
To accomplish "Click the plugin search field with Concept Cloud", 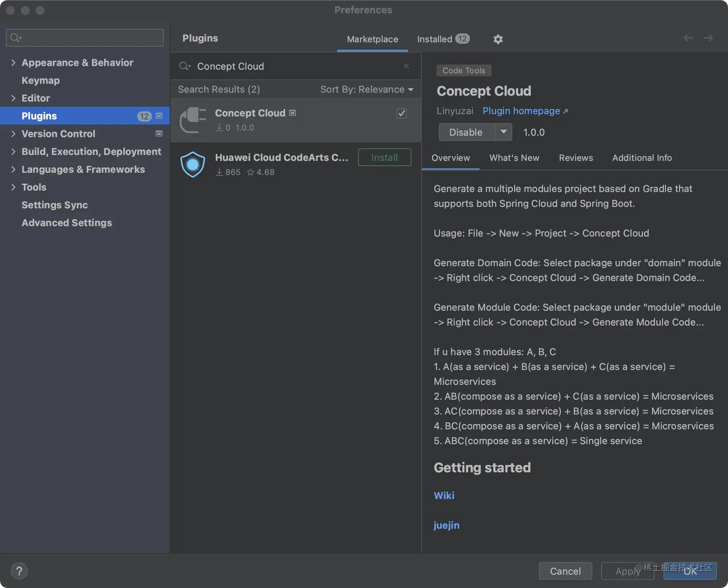I will [x=296, y=66].
